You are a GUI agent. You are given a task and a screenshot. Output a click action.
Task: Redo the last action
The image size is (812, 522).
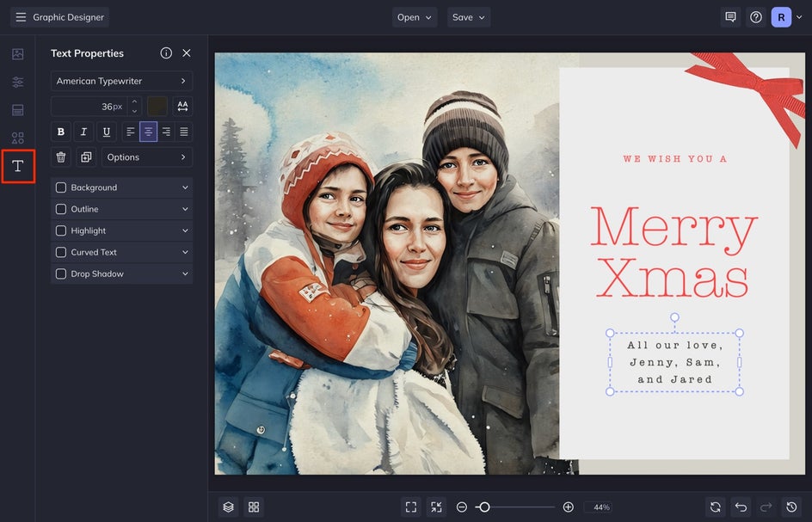pyautogui.click(x=766, y=507)
